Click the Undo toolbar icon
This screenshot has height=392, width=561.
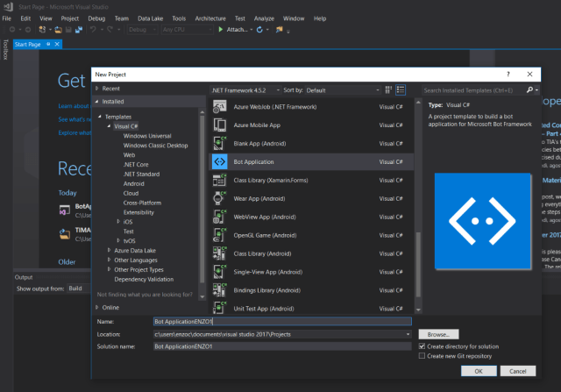[x=93, y=30]
